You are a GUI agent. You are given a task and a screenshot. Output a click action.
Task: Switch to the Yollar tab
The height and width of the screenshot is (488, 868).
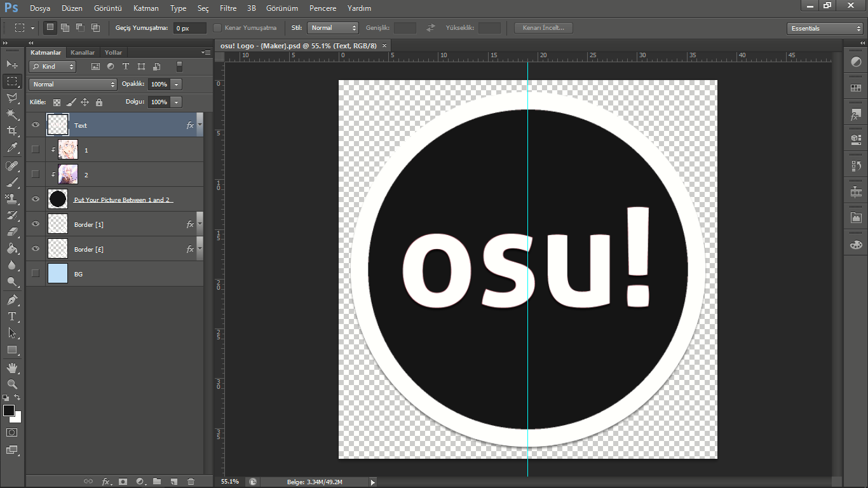[114, 52]
